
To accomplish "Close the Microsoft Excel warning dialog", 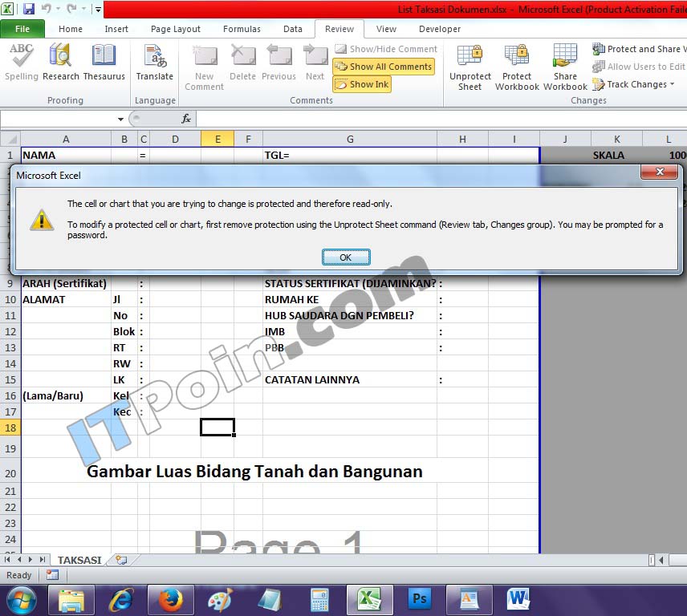I will coord(660,172).
